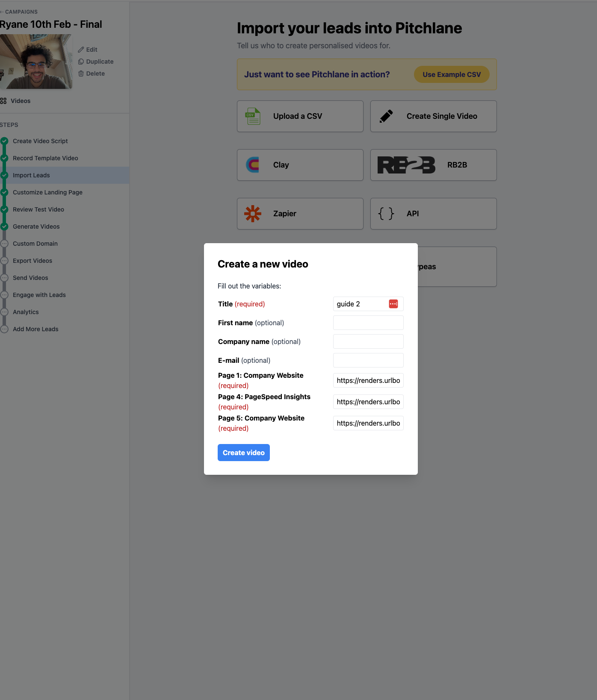The image size is (597, 700).
Task: Select the Create Single Video option
Action: 434,116
